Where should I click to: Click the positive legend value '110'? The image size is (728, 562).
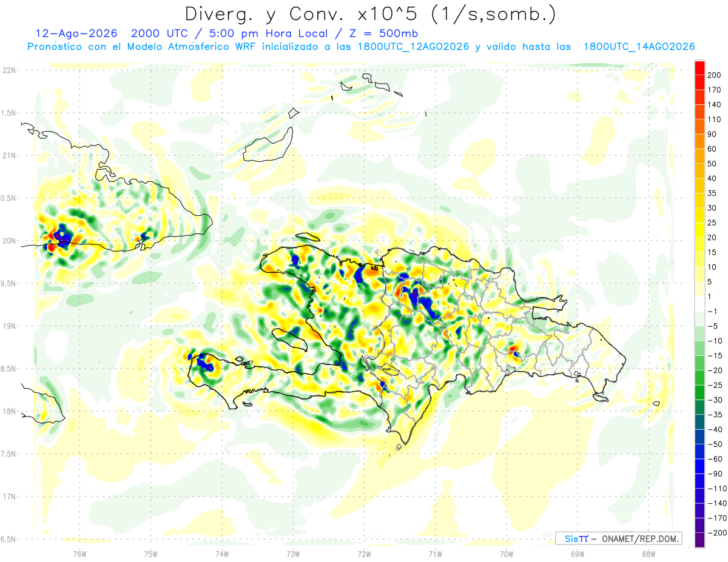click(x=715, y=119)
